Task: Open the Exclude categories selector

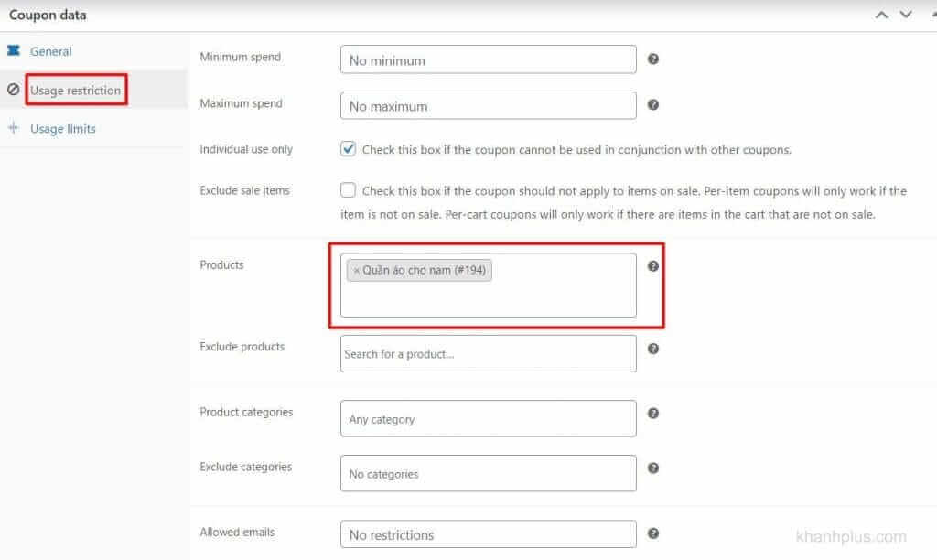Action: (489, 473)
